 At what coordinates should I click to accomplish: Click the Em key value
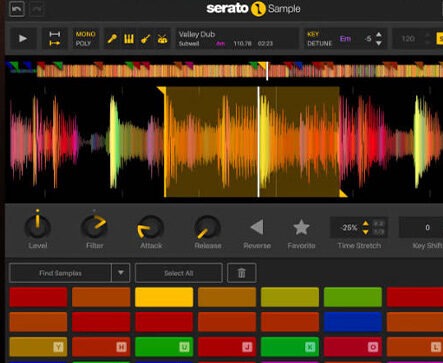345,39
